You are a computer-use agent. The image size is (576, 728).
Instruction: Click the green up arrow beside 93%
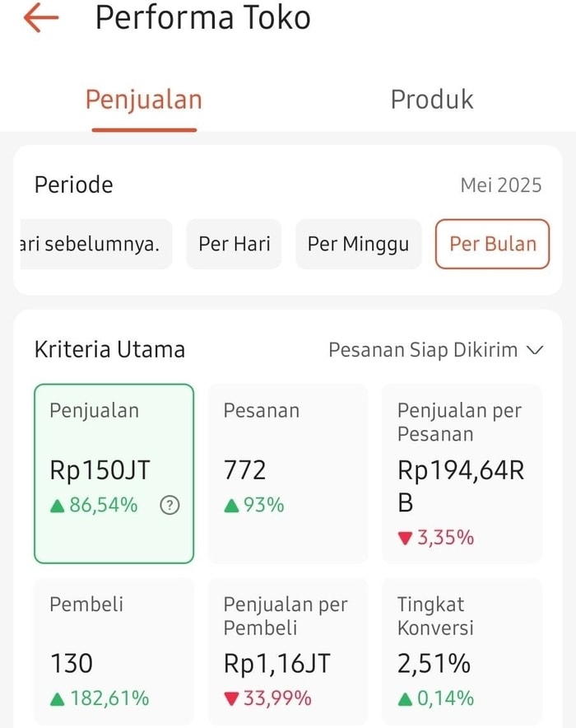tap(231, 506)
